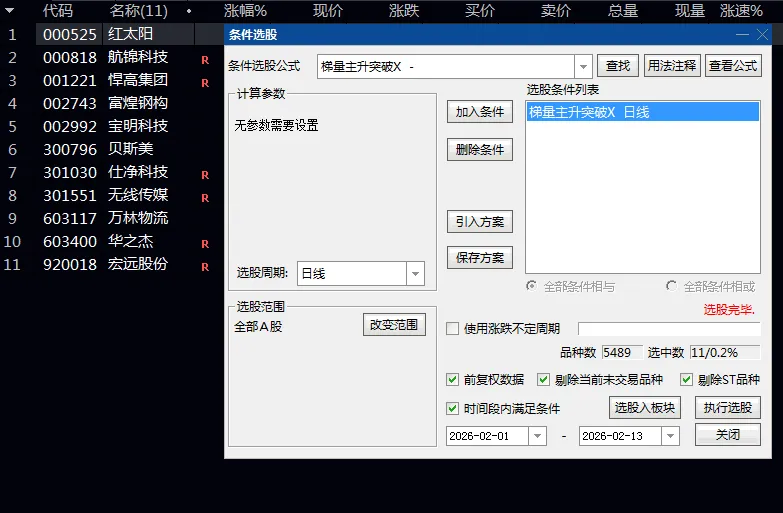The height and width of the screenshot is (513, 783).
Task: Toggle 时间段内满足条件 checkbox
Action: (x=452, y=409)
